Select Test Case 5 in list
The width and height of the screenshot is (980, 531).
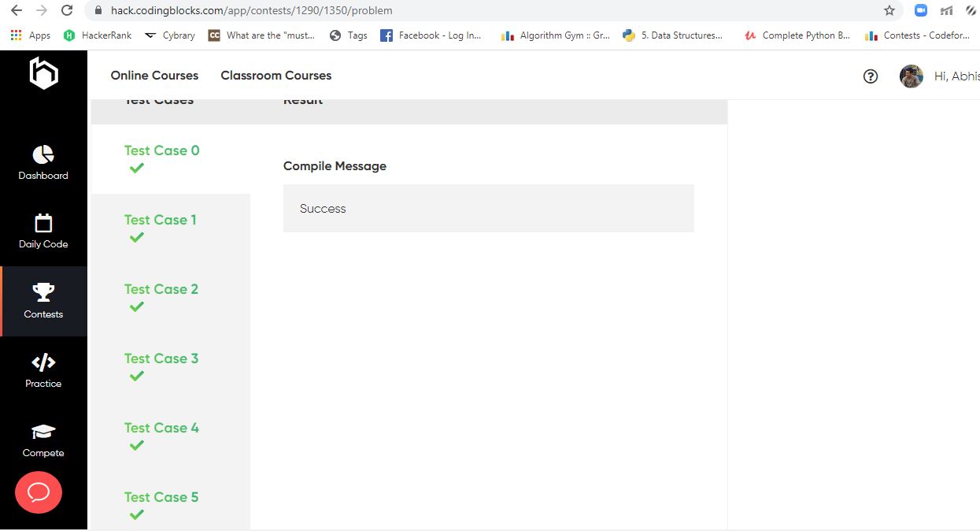161,497
